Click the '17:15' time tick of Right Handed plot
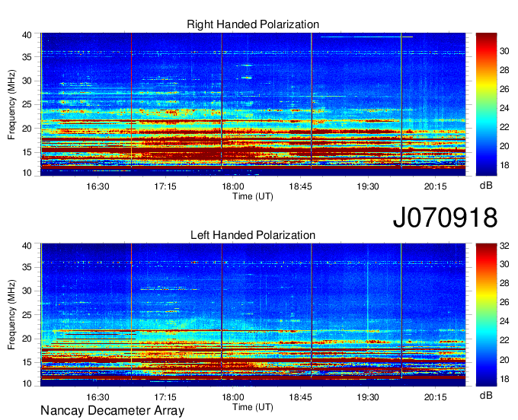518x420 pixels. point(165,186)
